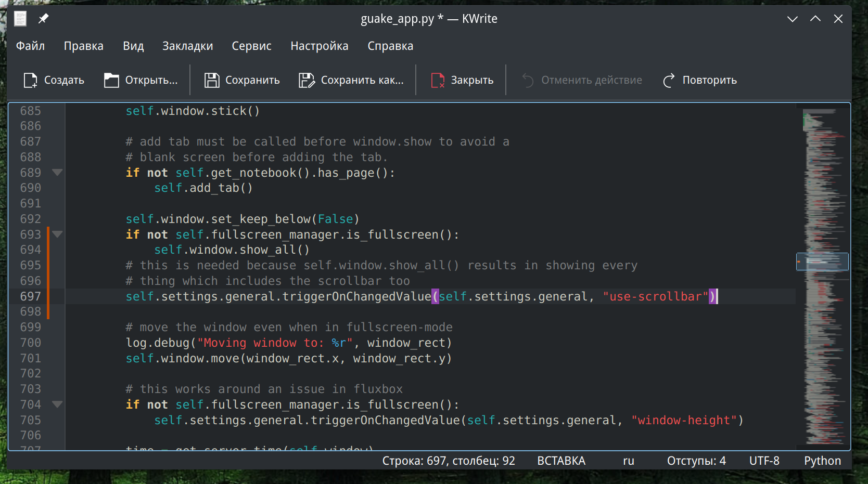Click the Создать new document icon
Screen dimensions: 868x484
(31, 80)
